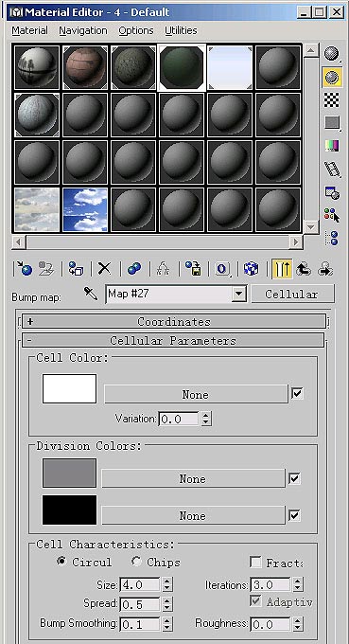The height and width of the screenshot is (644, 349).
Task: Expand the Coordinates rollout
Action: pos(174,322)
